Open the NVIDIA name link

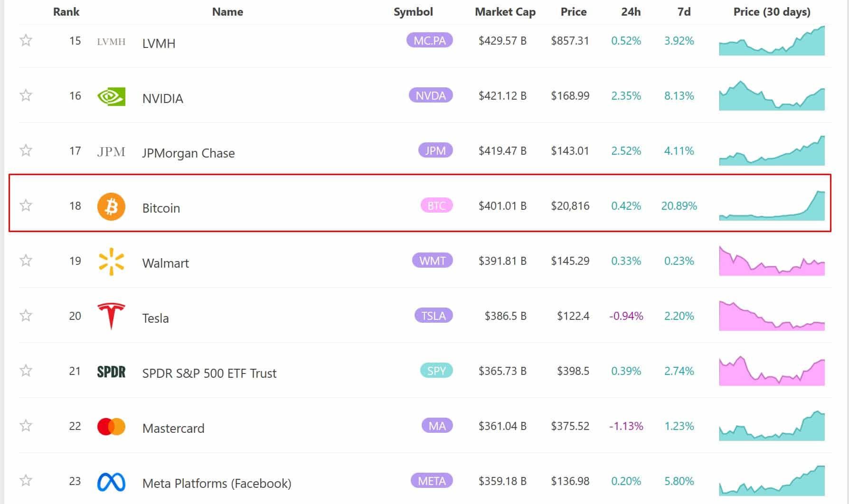point(162,98)
